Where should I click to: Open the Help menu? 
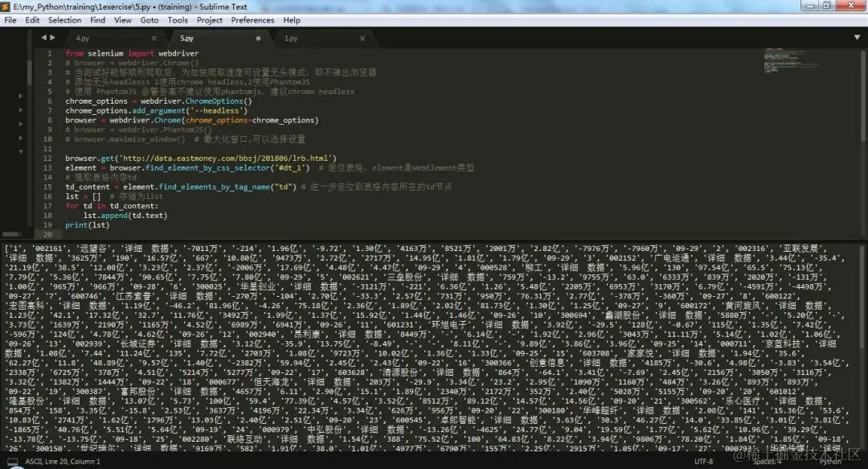(292, 20)
